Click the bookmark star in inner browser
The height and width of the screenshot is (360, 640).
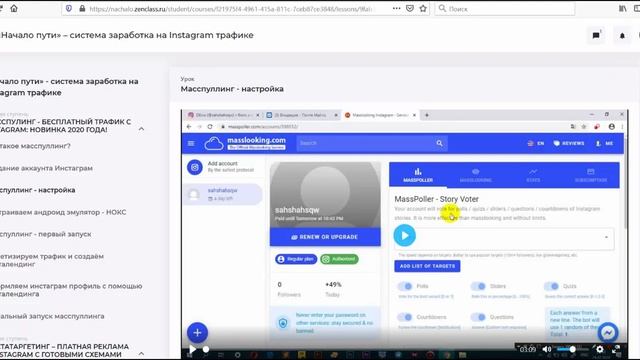coord(584,127)
